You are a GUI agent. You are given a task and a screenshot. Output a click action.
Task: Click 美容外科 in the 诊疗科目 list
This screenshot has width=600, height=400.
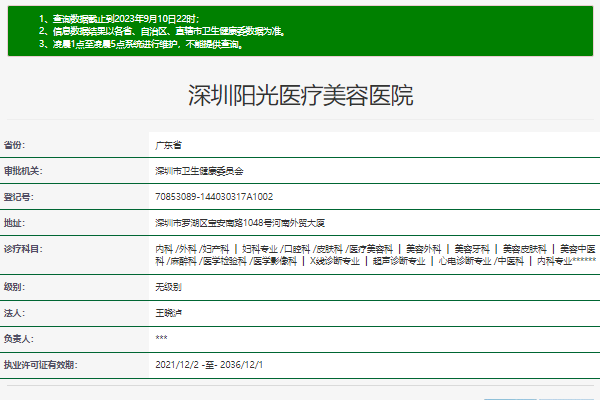[x=424, y=249]
